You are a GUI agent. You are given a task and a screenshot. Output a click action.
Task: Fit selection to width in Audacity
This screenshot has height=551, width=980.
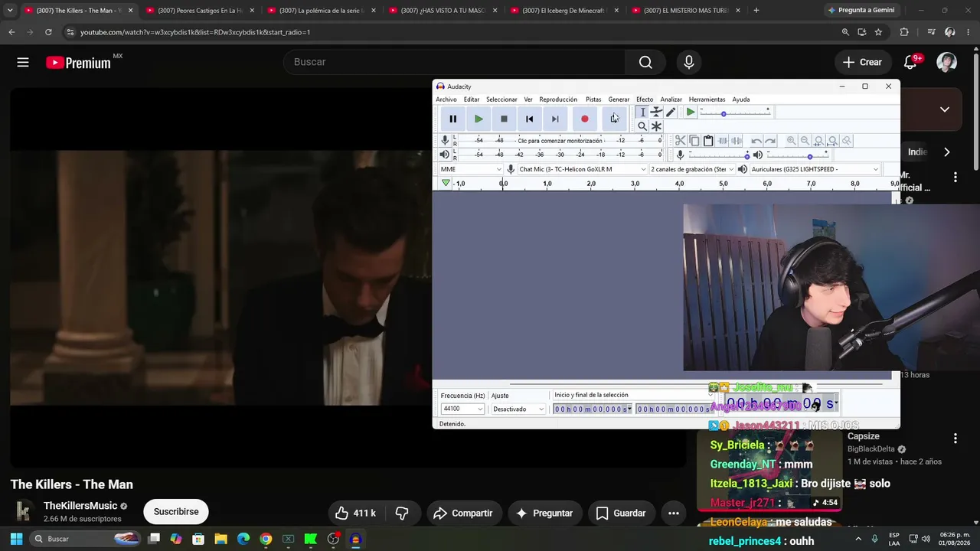tap(818, 141)
